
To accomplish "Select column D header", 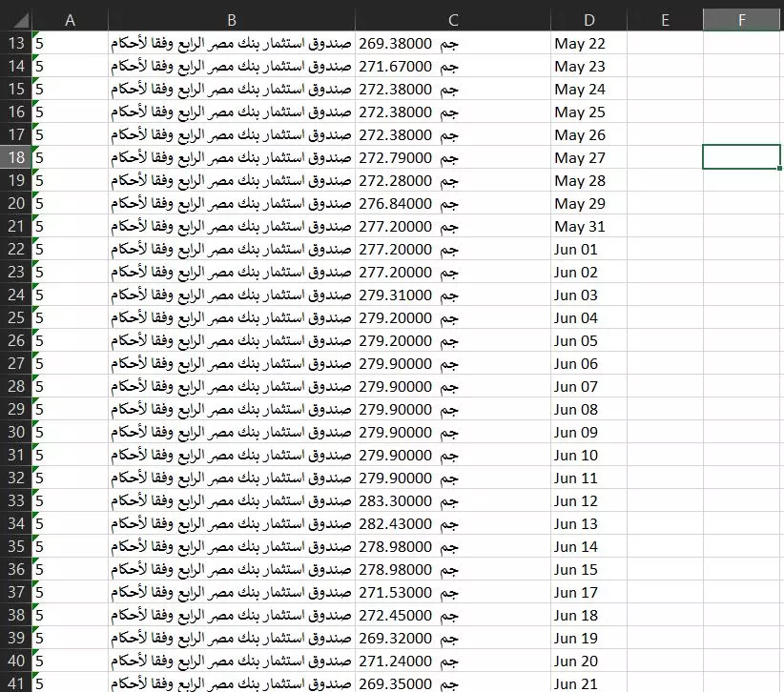I will coord(588,17).
